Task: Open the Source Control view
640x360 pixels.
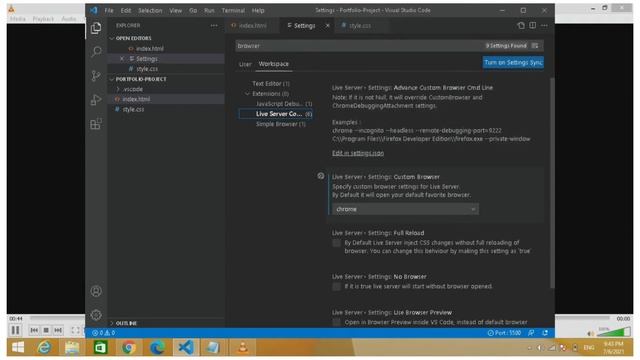Action: tap(96, 76)
